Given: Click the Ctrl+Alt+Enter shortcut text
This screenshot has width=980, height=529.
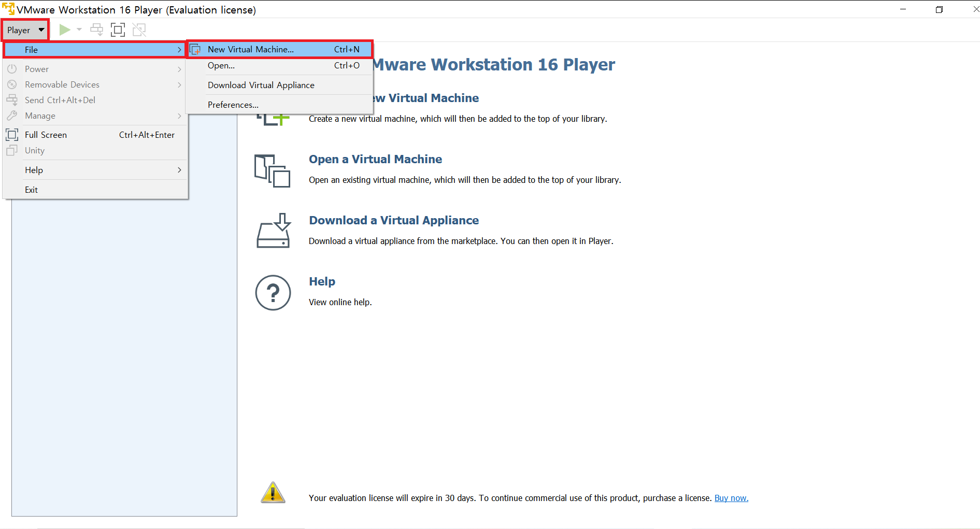Looking at the screenshot, I should pyautogui.click(x=147, y=135).
